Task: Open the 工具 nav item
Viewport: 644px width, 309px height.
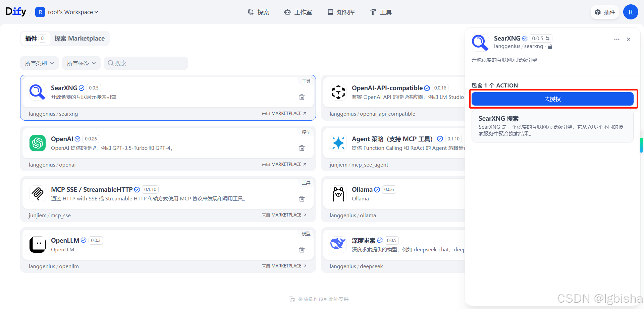Action: point(381,12)
